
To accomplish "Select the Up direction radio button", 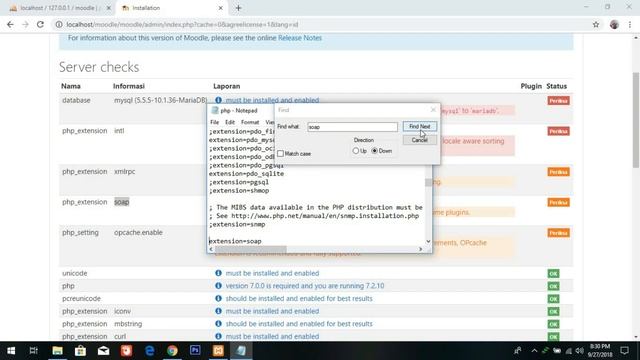I will click(356, 151).
